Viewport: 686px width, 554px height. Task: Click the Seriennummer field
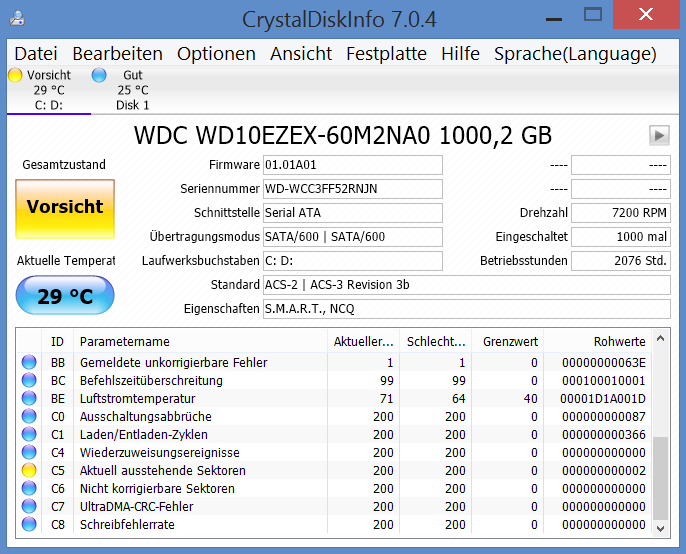coord(353,189)
